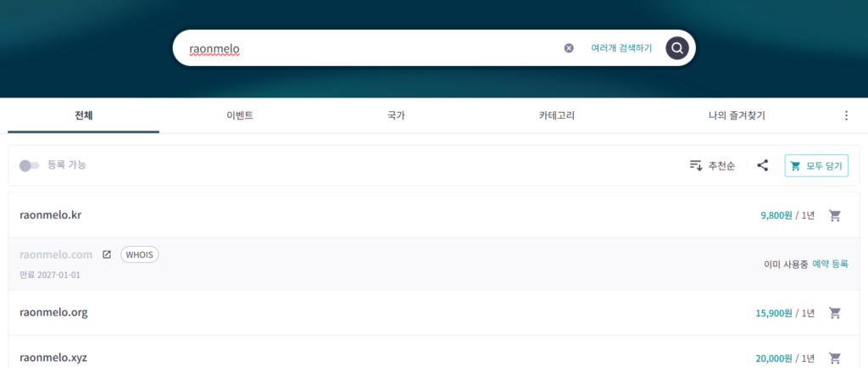Click the 모두 담기 button
The image size is (868, 368).
pyautogui.click(x=816, y=165)
